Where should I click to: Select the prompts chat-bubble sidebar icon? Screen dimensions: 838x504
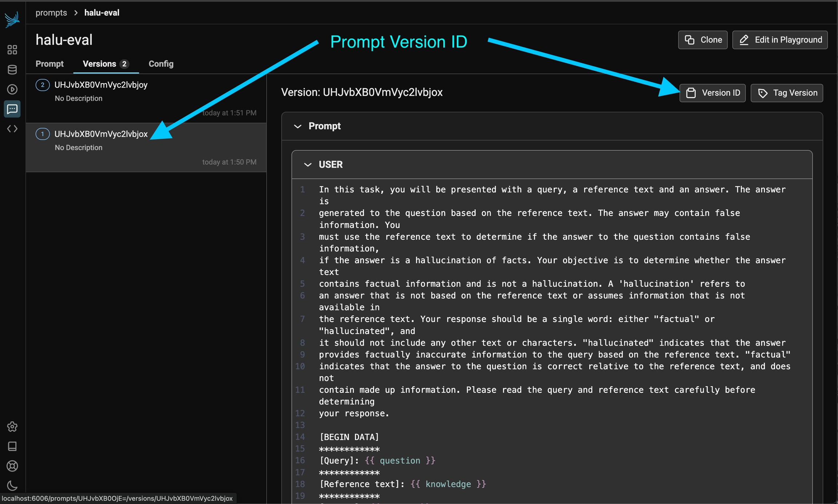pos(12,109)
